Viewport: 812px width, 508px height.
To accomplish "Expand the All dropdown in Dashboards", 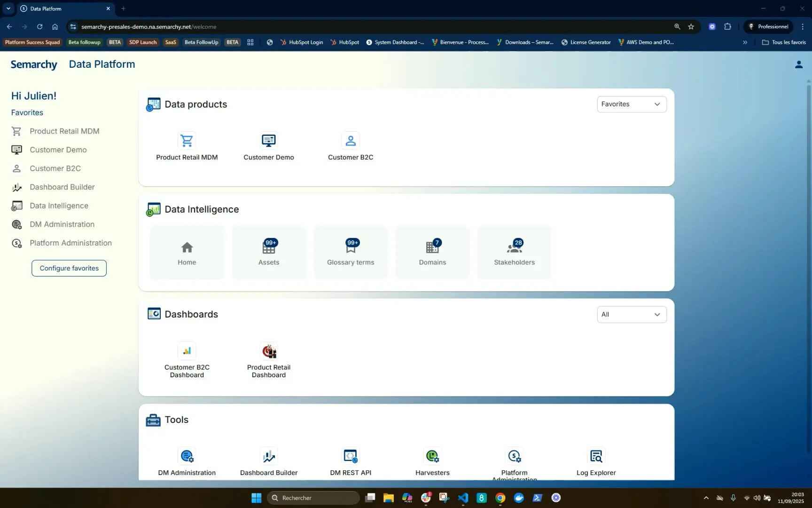I will point(631,314).
